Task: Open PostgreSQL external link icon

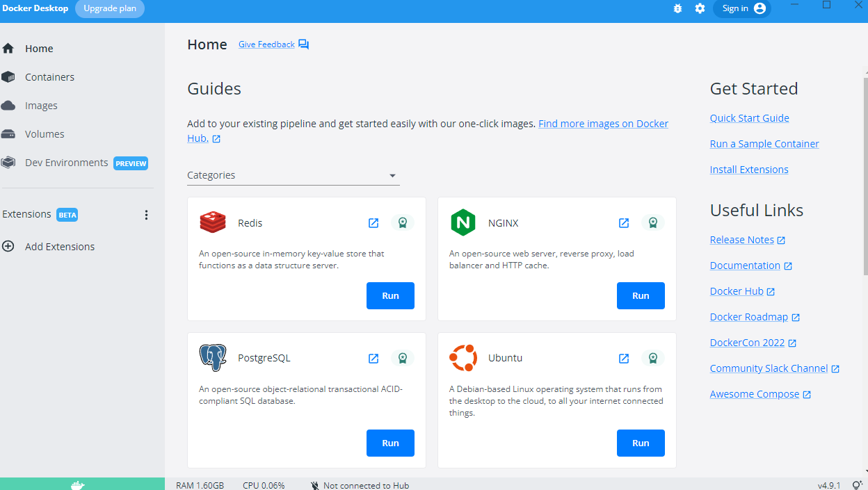Action: click(x=373, y=359)
